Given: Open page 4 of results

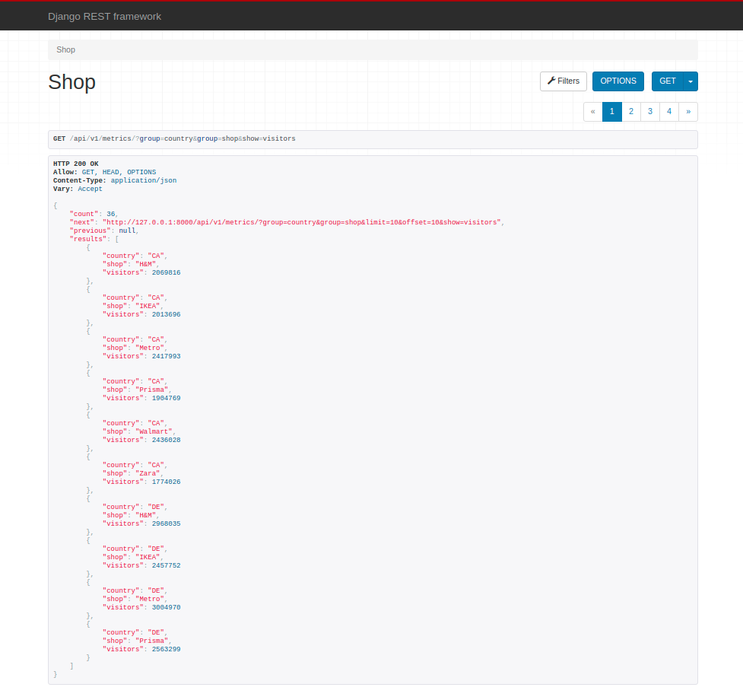Looking at the screenshot, I should [x=668, y=112].
